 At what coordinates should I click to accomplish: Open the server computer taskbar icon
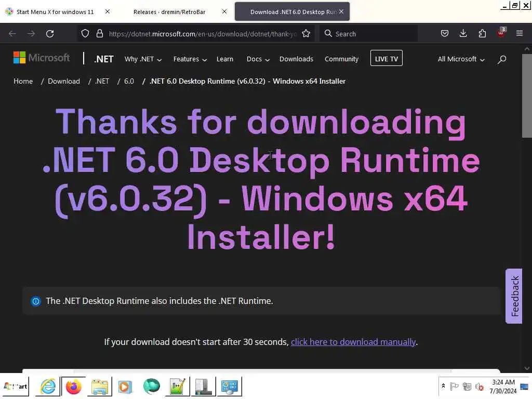point(203,387)
